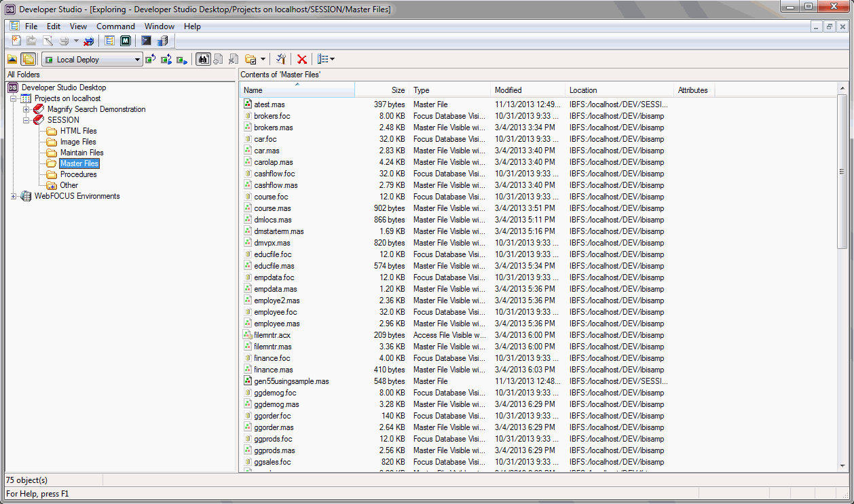The width and height of the screenshot is (854, 504).
Task: Click the finance.foc file icon
Action: coord(248,358)
